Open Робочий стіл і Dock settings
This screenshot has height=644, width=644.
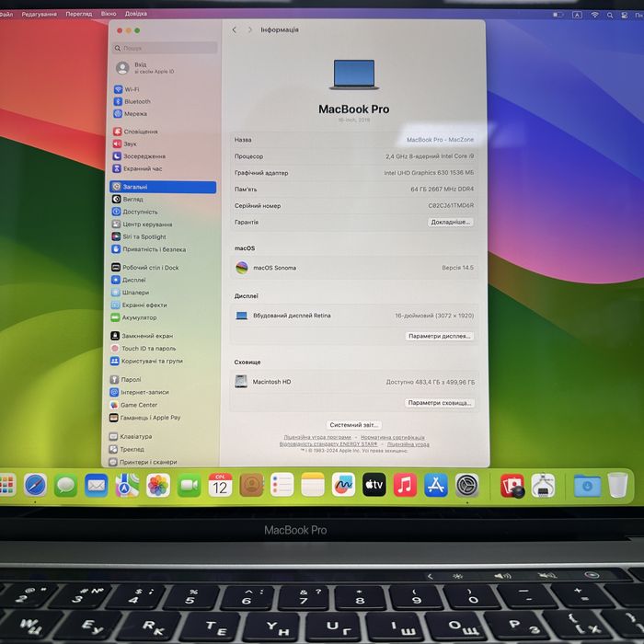point(145,268)
